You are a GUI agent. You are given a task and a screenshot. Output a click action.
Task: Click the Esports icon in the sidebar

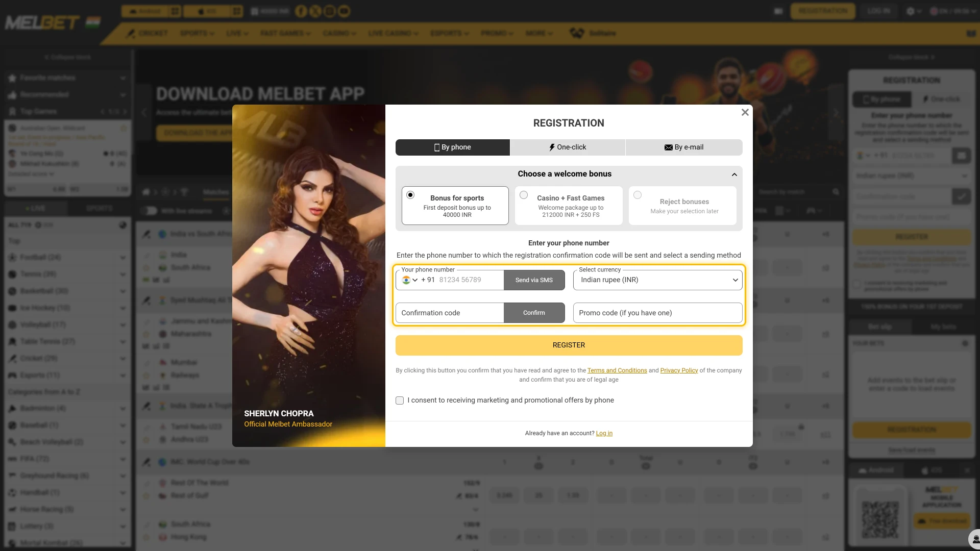pos(13,375)
